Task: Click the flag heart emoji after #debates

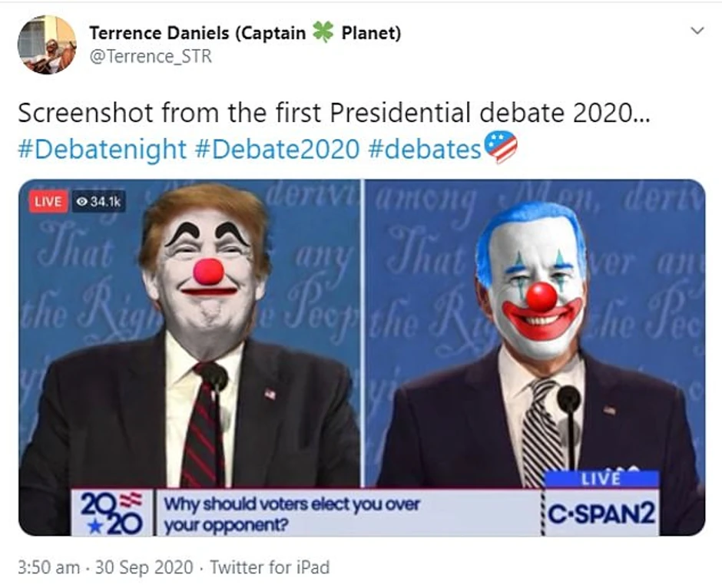Action: click(500, 147)
